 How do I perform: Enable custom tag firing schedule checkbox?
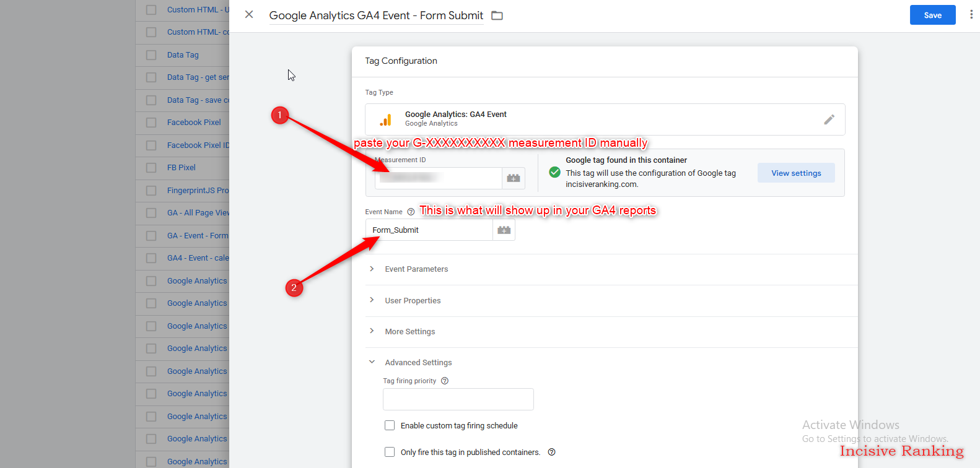(x=390, y=425)
